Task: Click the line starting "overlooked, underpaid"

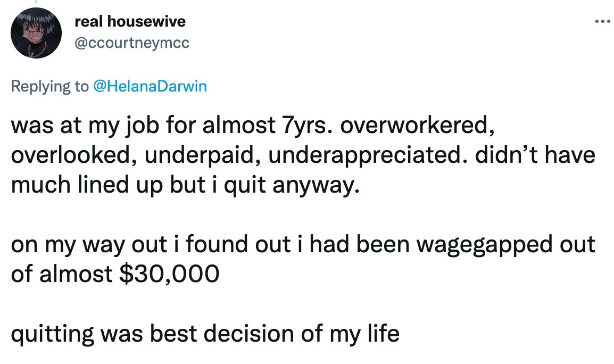Action: point(303,155)
